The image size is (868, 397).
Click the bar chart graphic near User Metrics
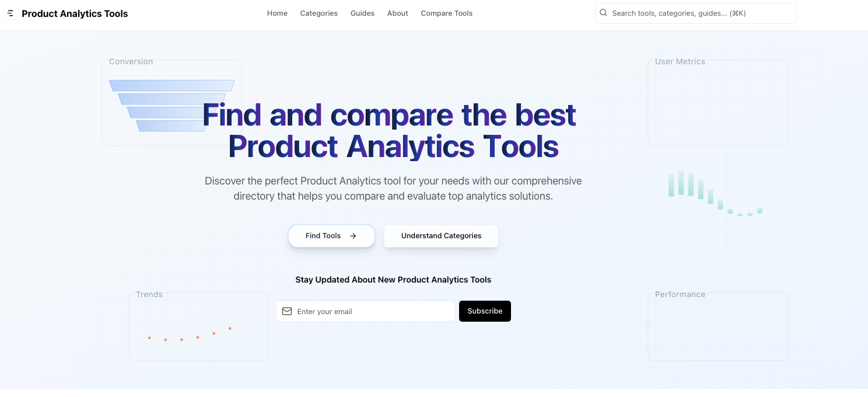coord(714,193)
